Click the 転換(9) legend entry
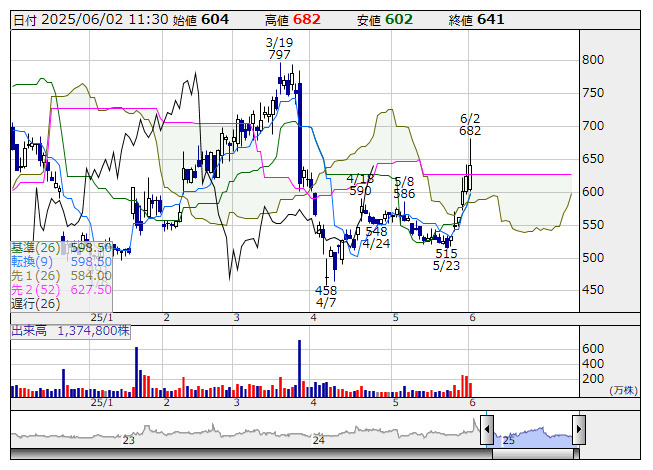The height and width of the screenshot is (470, 653). pyautogui.click(x=61, y=261)
